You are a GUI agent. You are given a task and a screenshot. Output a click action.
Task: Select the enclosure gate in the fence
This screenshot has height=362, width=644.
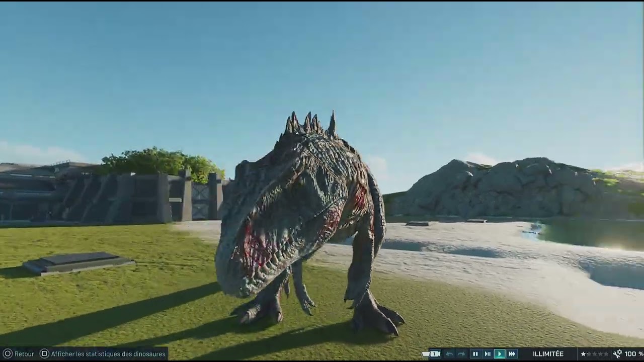[x=200, y=201]
